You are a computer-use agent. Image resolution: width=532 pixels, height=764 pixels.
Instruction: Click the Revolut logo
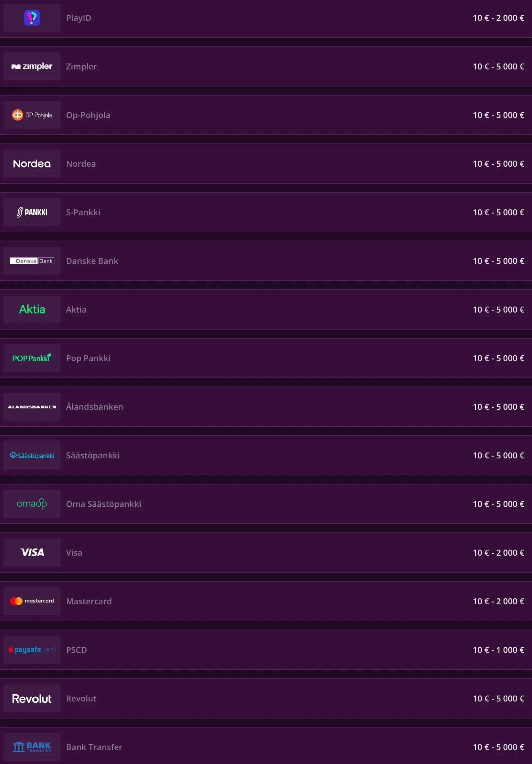click(32, 698)
